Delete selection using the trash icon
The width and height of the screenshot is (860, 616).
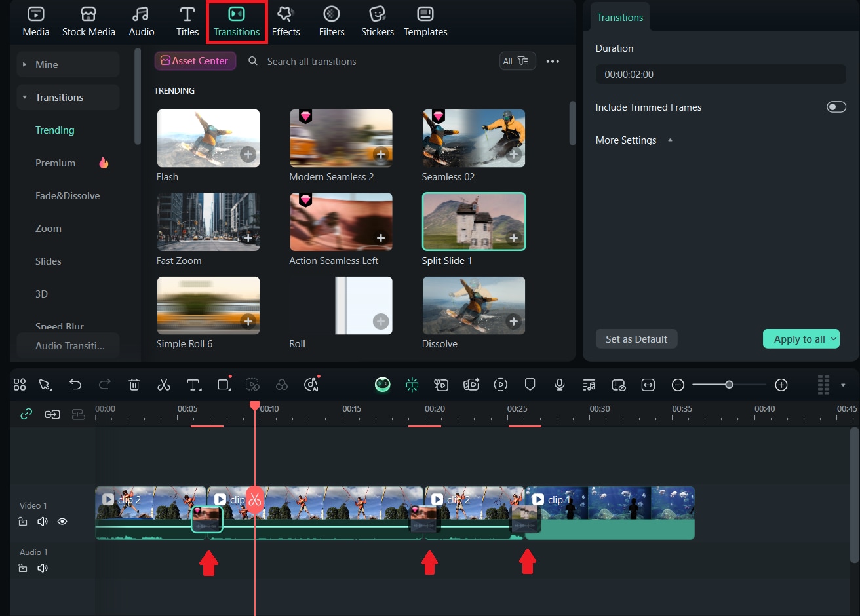134,385
